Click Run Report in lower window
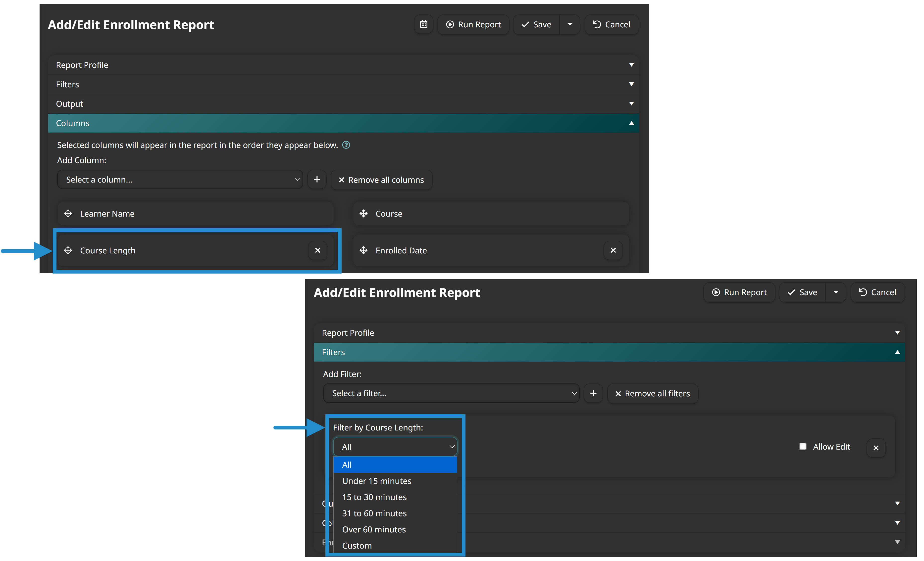 [739, 292]
